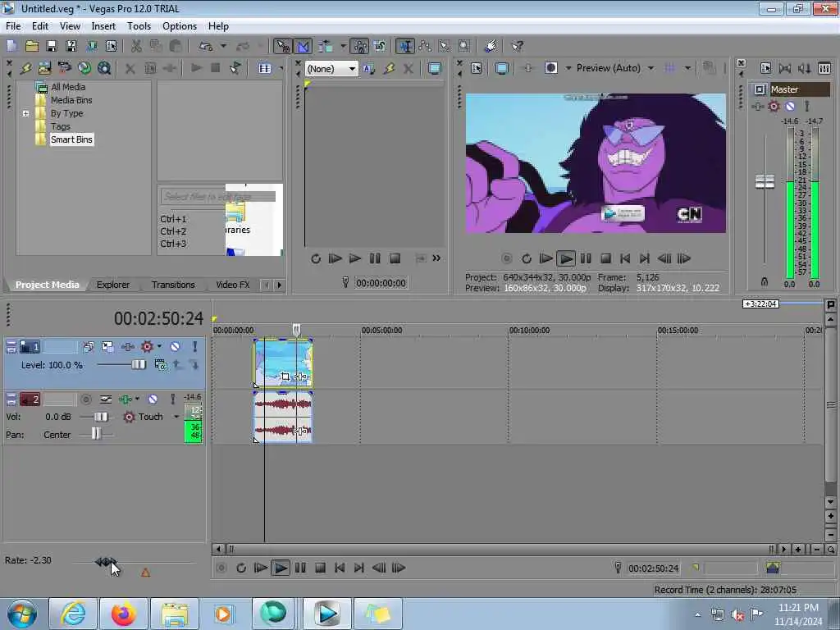840x630 pixels.
Task: Open Internet Explorer from the taskbar
Action: click(x=73, y=614)
